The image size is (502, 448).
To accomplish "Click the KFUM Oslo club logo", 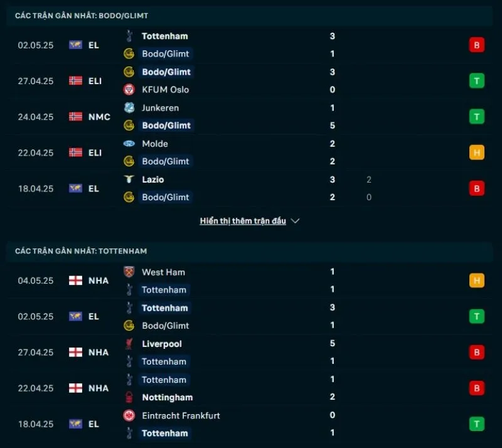I will click(x=130, y=90).
